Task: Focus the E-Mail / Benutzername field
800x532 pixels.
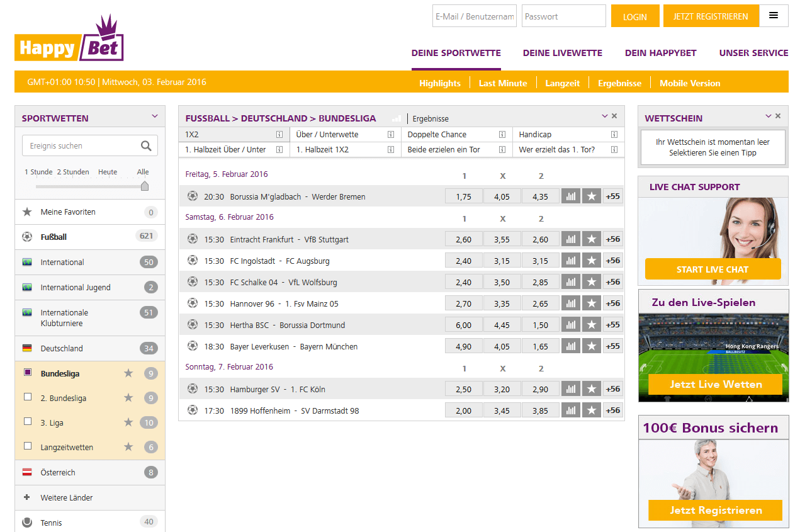Action: click(x=475, y=16)
